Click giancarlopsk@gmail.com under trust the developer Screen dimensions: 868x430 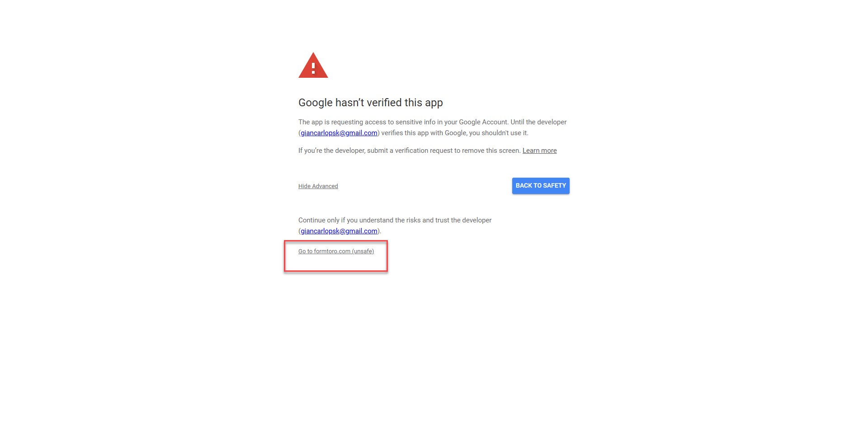pyautogui.click(x=339, y=231)
